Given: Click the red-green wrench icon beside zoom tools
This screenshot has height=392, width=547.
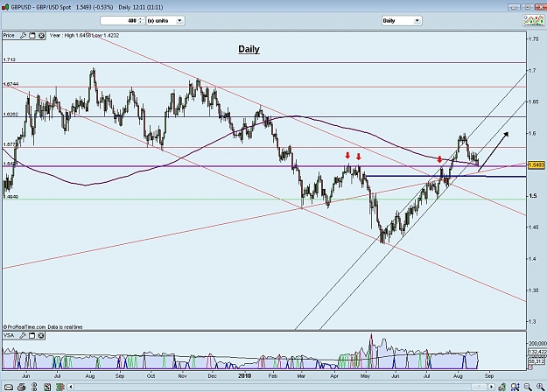Looking at the screenshot, I should [502, 387].
